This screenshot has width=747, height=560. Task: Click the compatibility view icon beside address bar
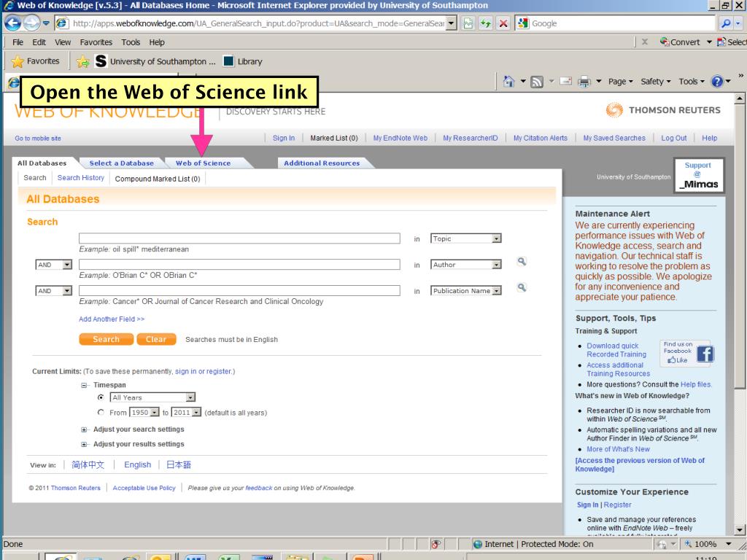468,23
